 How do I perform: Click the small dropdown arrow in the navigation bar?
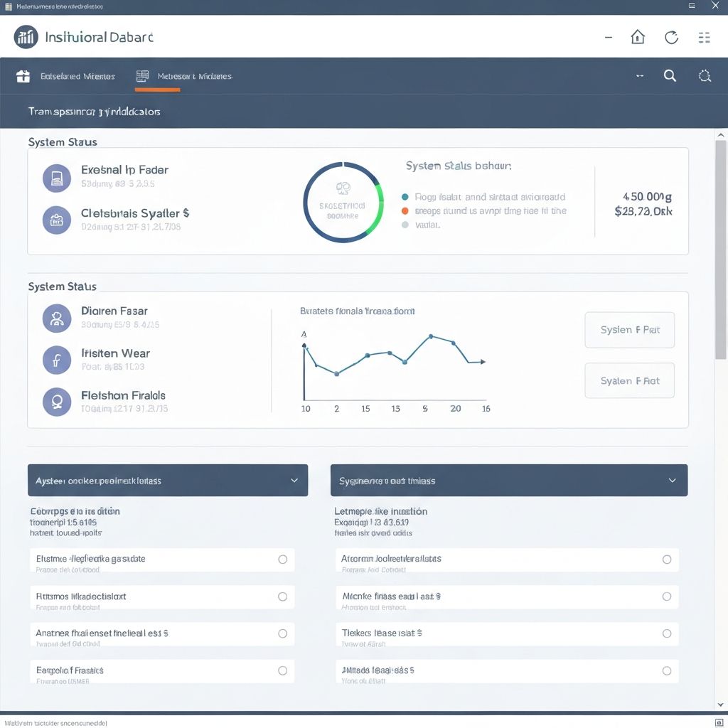click(639, 76)
